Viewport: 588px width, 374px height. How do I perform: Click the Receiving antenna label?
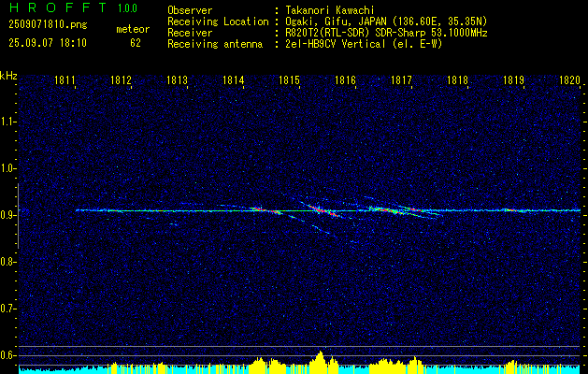click(x=215, y=44)
